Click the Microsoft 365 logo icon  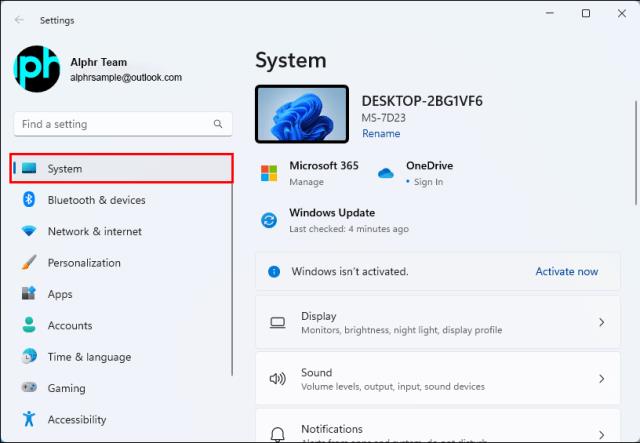[x=269, y=173]
